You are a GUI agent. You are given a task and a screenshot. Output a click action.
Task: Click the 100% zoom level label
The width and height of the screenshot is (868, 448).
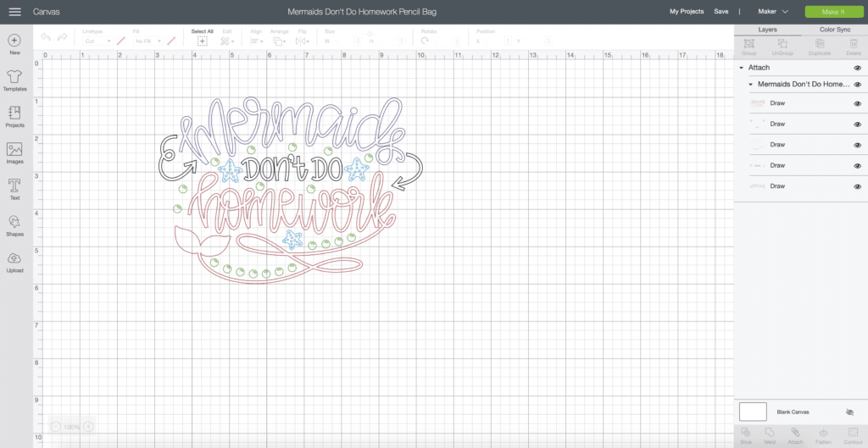click(71, 427)
